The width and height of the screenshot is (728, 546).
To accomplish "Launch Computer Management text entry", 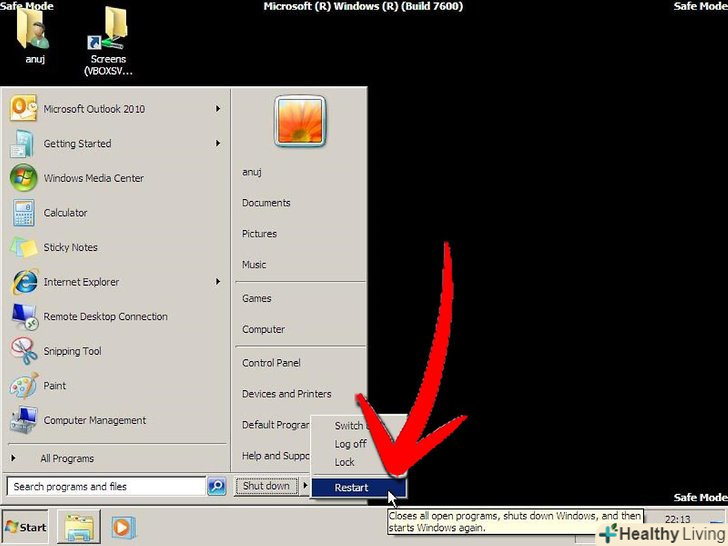I will [95, 420].
